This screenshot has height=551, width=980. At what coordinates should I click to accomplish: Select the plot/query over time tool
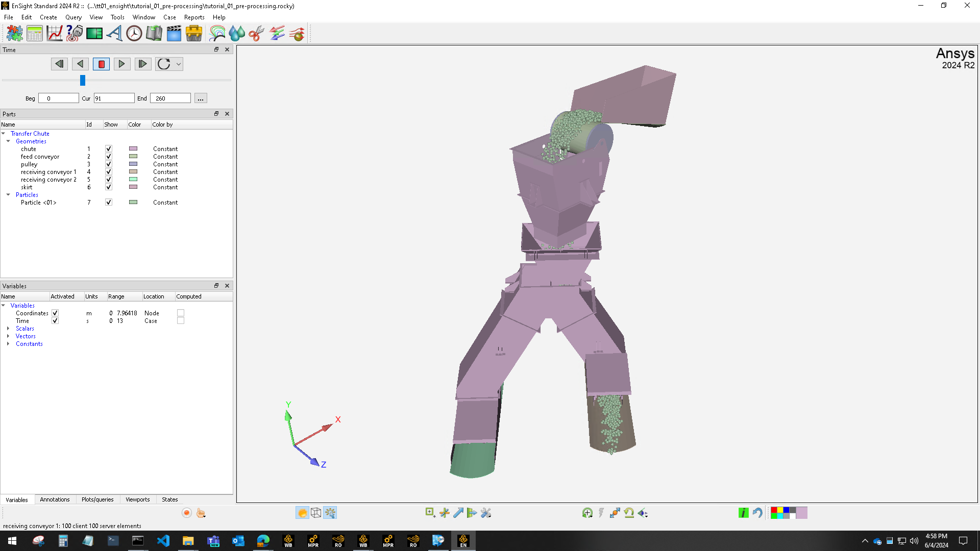(x=55, y=33)
